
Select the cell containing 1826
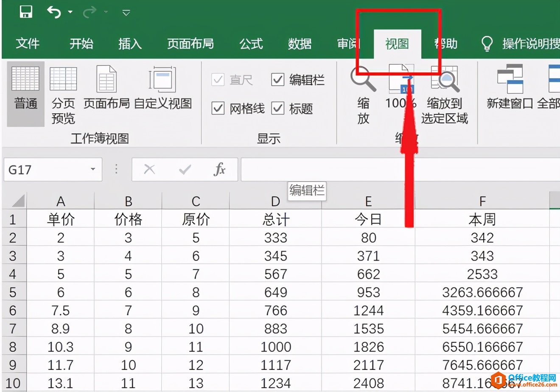[368, 347]
